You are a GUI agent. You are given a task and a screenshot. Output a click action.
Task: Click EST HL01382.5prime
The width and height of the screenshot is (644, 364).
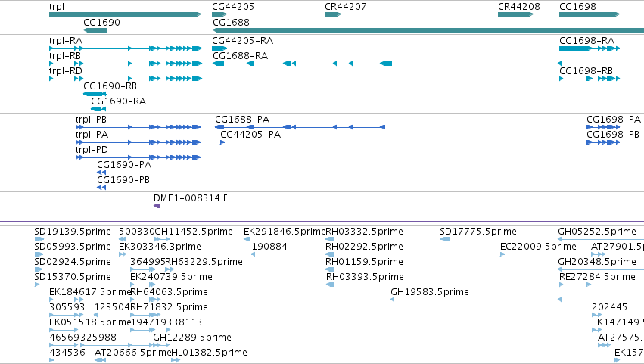click(176, 360)
